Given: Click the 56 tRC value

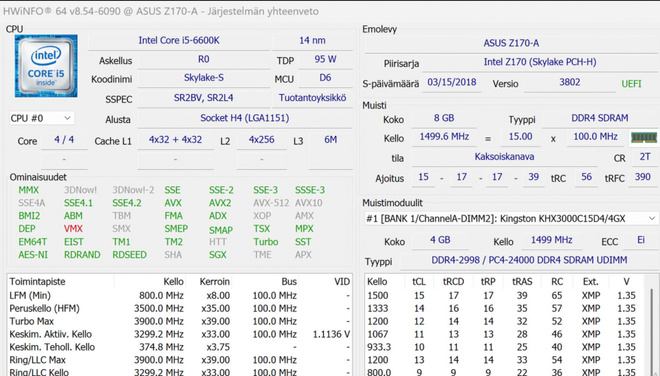Looking at the screenshot, I should point(586,177).
